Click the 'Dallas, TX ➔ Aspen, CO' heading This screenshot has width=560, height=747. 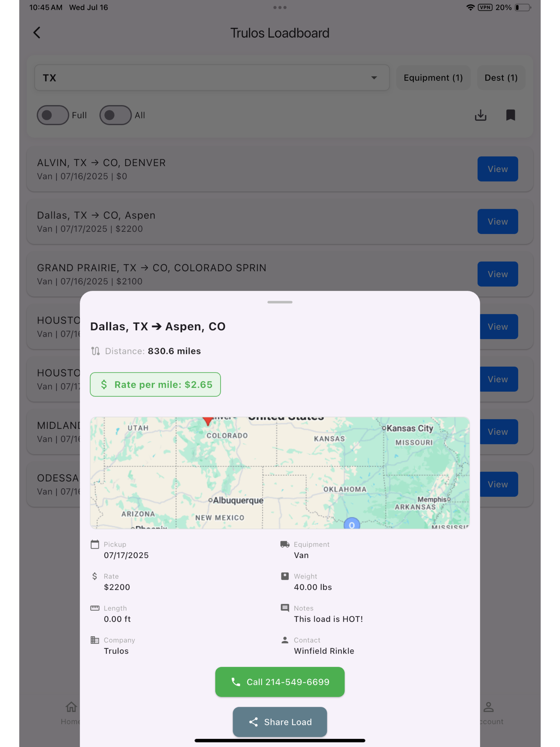point(158,327)
